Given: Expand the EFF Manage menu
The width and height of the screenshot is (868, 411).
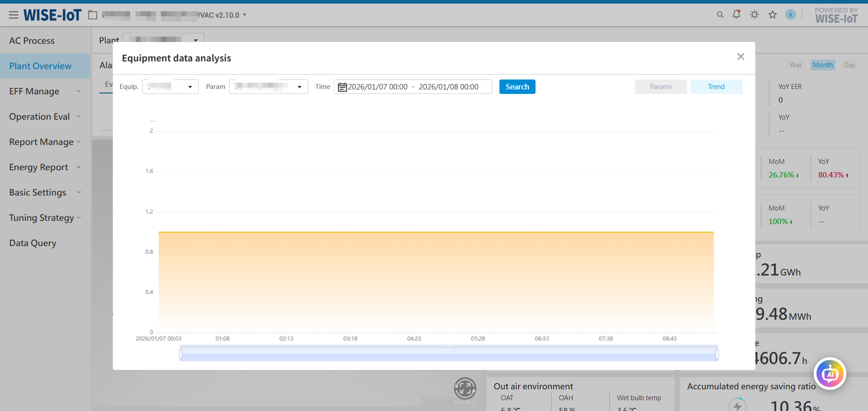Looking at the screenshot, I should (x=45, y=91).
